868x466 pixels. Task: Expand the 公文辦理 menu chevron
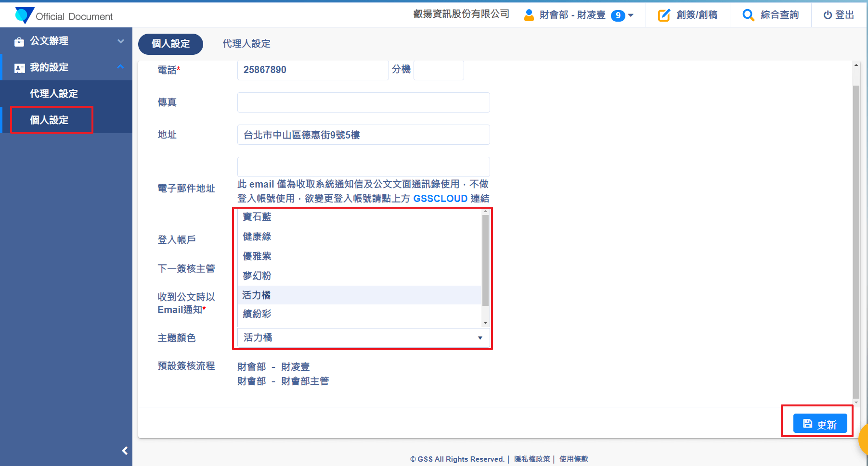[x=120, y=41]
